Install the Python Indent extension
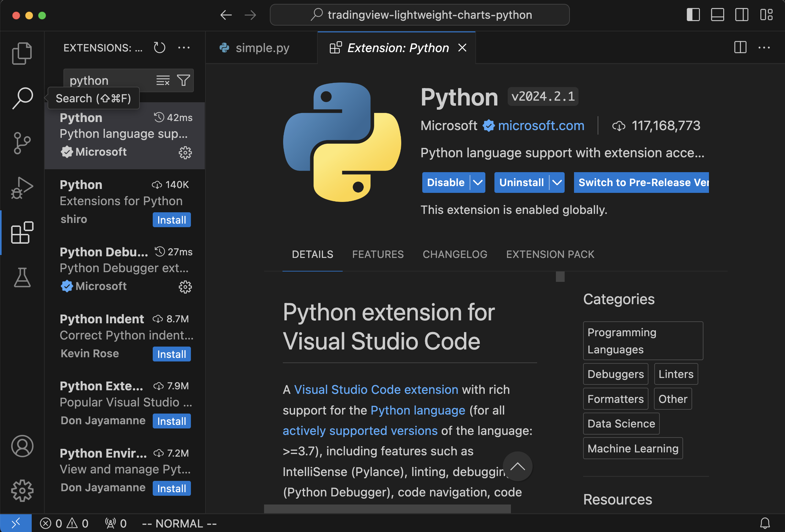Screen dimensions: 785x532 171,354
